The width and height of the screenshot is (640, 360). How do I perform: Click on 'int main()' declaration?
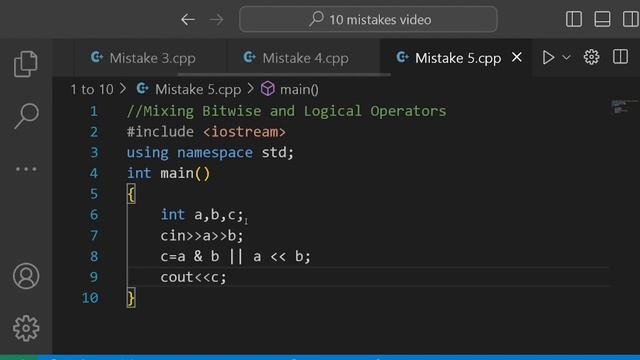(169, 173)
